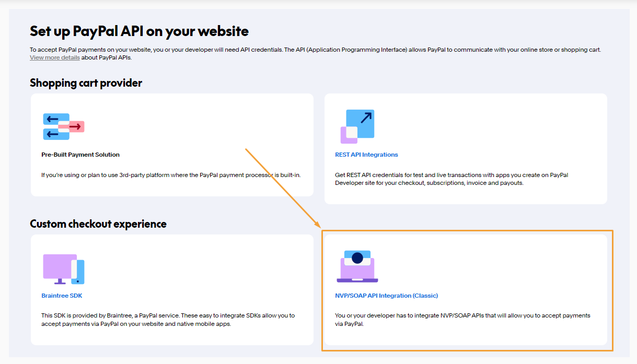The image size is (637, 364).
Task: Click the REST API Integrations squares icon
Action: coord(357,126)
